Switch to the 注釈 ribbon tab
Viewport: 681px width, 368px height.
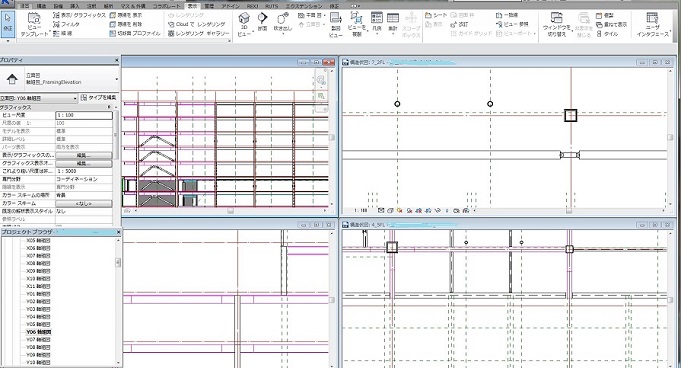tap(92, 6)
